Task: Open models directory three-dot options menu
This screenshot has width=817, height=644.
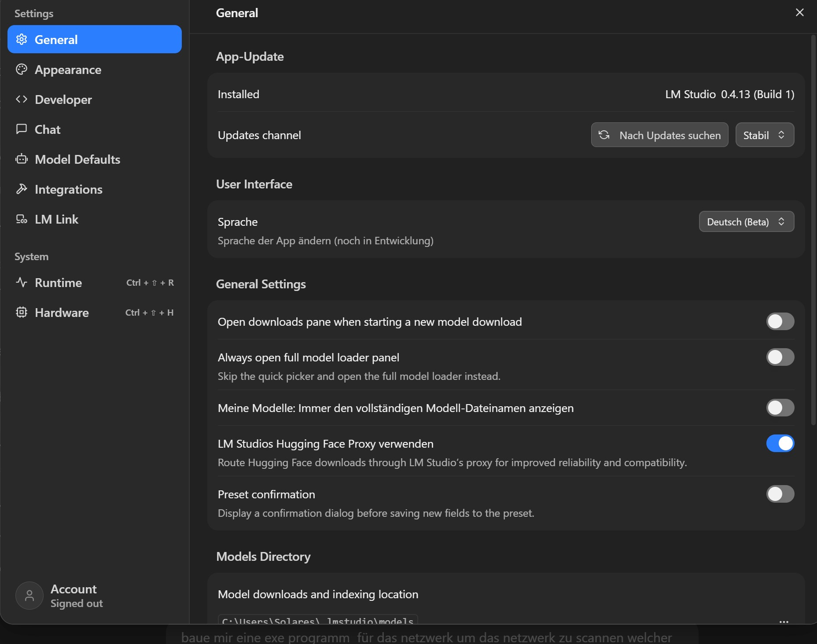Action: 784,622
